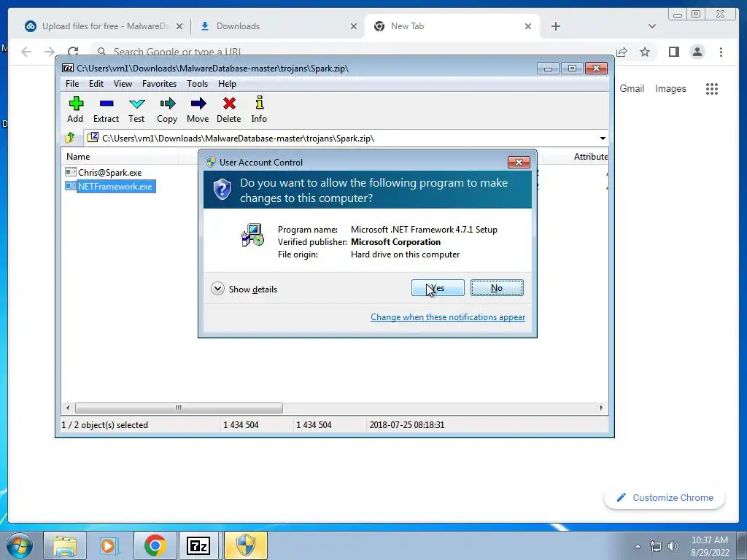Open the View menu
Image resolution: width=747 pixels, height=560 pixels.
click(123, 84)
